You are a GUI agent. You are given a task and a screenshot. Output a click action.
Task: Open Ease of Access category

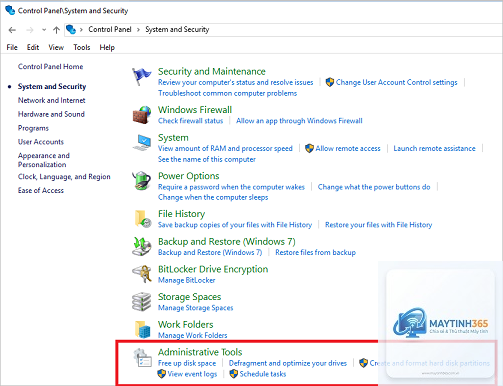point(41,190)
